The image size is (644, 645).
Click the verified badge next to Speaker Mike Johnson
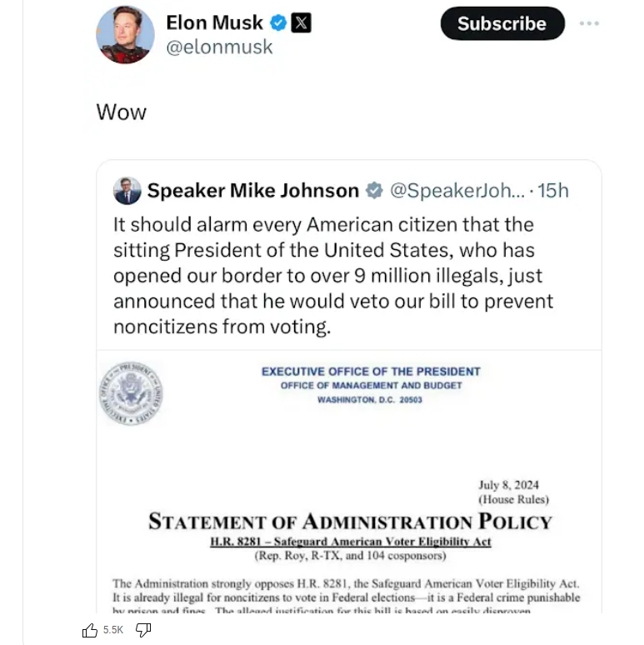click(x=375, y=191)
